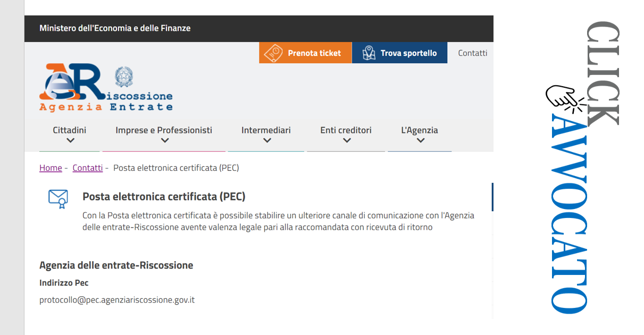Image resolution: width=644 pixels, height=335 pixels.
Task: Expand the Imprese e Professionisti chevron
Action: tap(165, 141)
